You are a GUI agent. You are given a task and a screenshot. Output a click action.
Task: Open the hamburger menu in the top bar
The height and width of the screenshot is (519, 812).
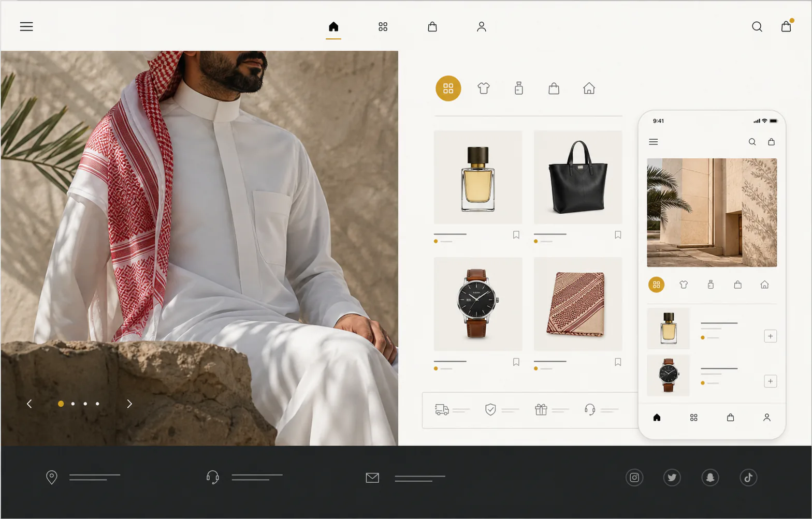pos(26,26)
